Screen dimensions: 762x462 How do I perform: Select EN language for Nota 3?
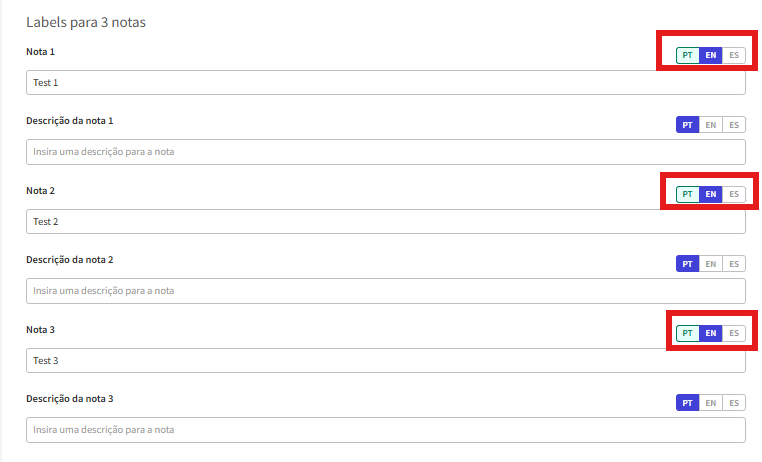click(x=710, y=333)
